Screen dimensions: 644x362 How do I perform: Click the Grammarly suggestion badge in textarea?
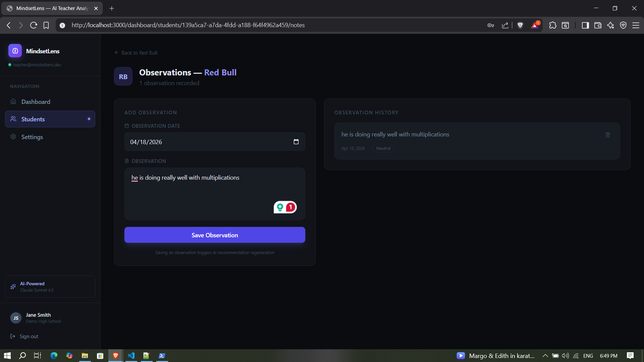coord(285,207)
